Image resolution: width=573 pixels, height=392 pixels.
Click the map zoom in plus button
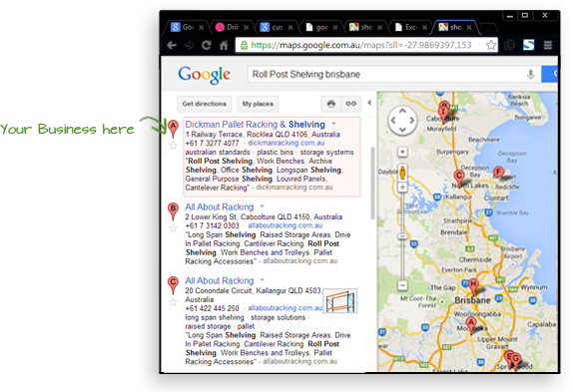(x=402, y=188)
